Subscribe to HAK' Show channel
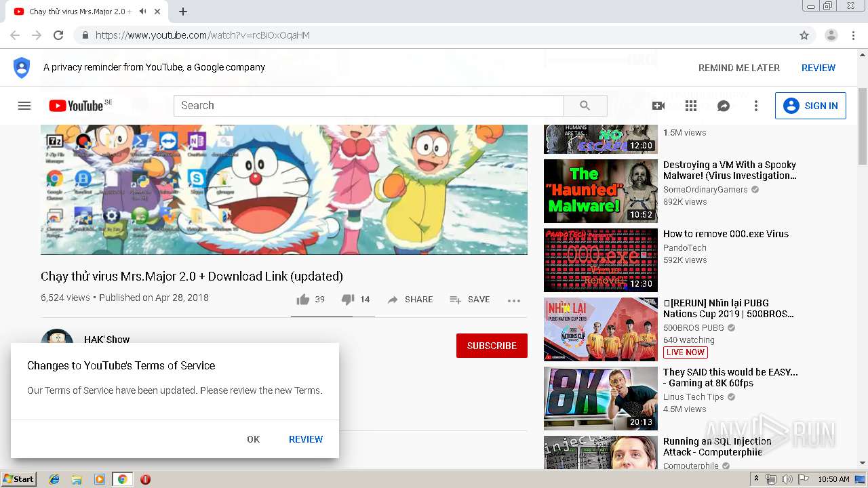The image size is (868, 488). pos(492,346)
